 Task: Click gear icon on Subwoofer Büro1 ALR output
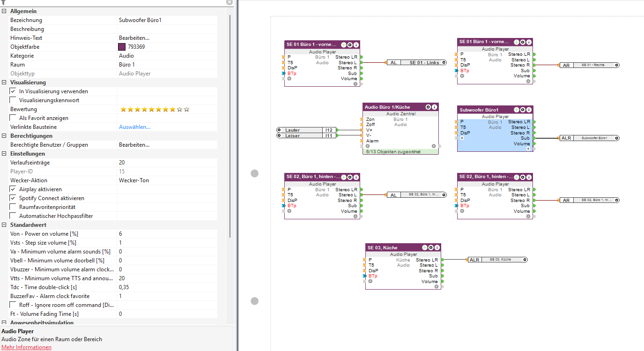coord(616,138)
